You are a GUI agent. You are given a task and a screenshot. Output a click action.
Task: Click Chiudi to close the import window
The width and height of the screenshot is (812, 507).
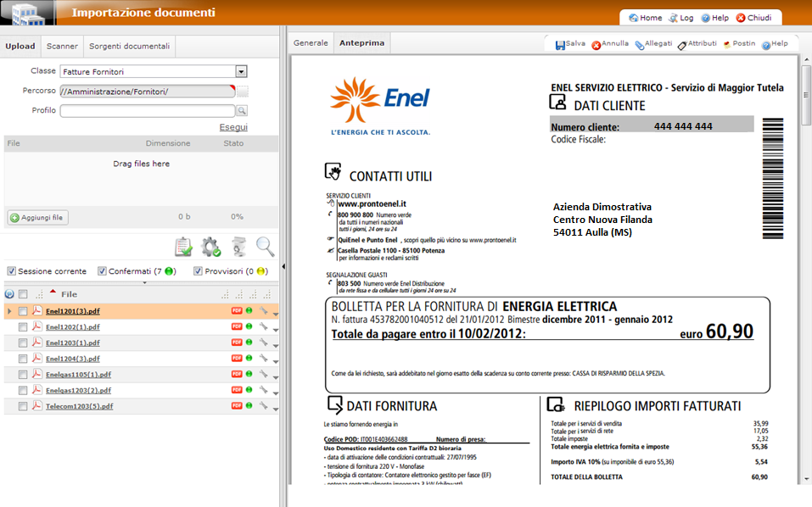(754, 18)
